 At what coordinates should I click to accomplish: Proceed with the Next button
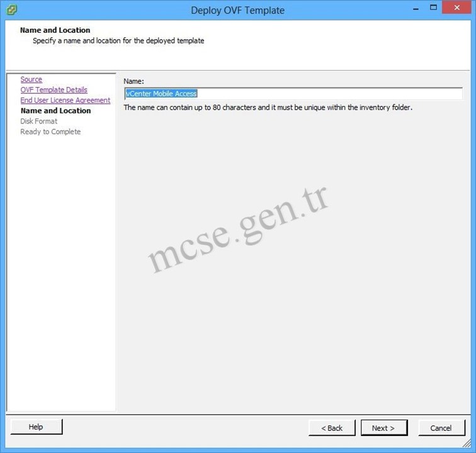point(384,428)
